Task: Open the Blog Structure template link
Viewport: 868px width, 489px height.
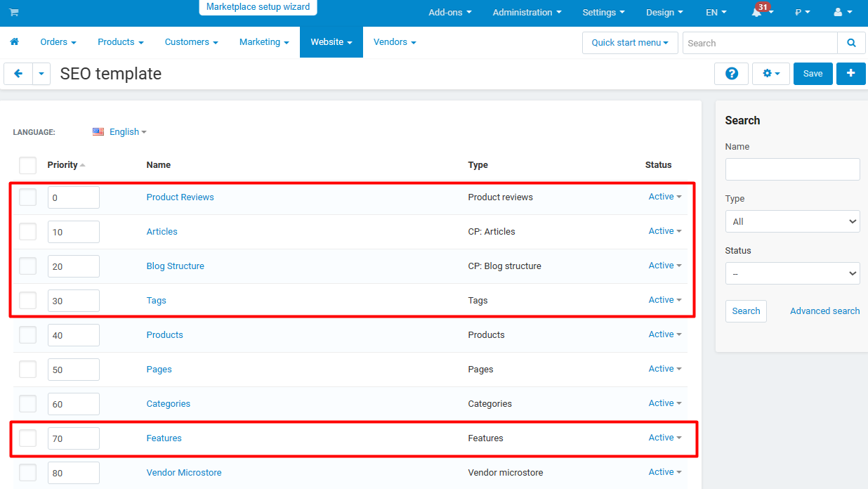Action: pos(176,266)
